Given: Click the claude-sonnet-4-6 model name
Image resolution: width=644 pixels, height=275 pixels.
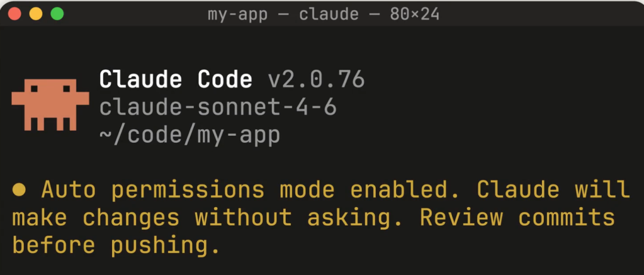Looking at the screenshot, I should coord(218,107).
